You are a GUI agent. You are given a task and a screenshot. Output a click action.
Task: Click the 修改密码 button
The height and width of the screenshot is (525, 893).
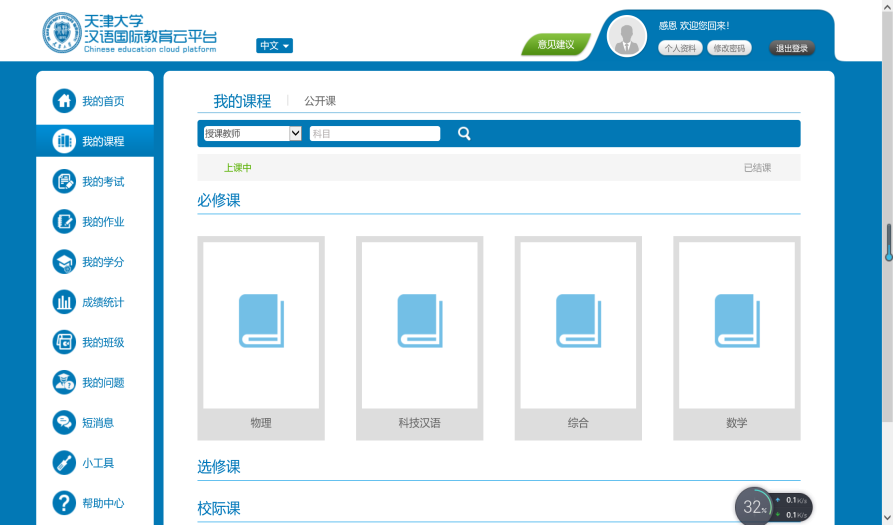729,48
